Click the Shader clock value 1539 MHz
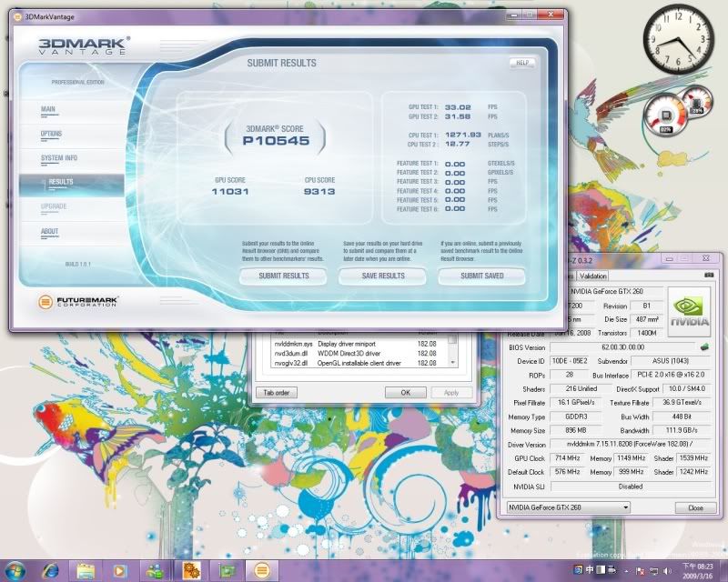 [693, 458]
